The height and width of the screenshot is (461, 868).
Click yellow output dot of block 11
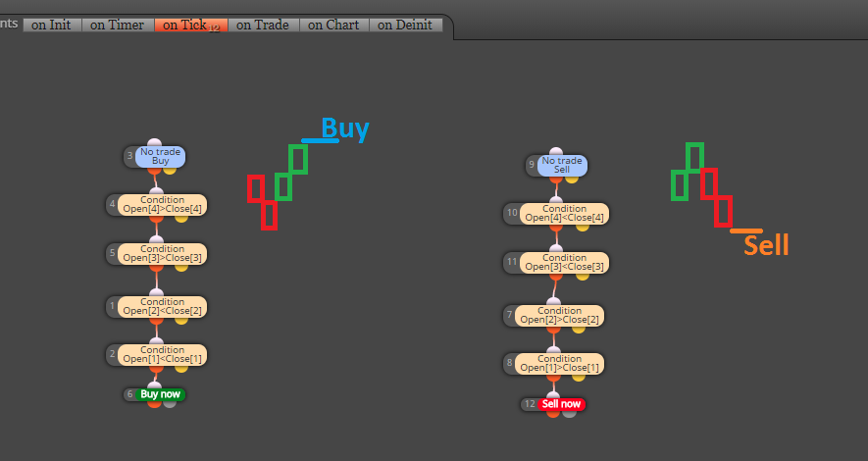click(583, 277)
